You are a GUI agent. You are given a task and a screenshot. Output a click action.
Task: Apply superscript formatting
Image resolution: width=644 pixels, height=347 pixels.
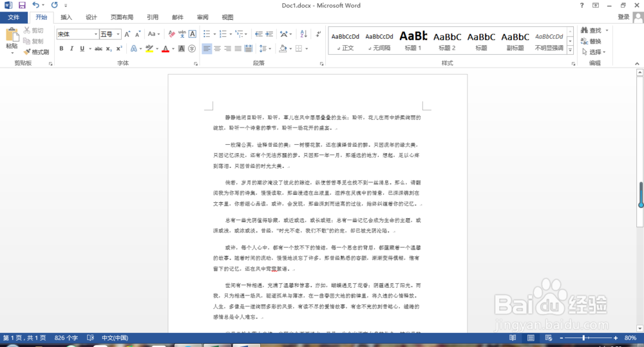point(119,48)
